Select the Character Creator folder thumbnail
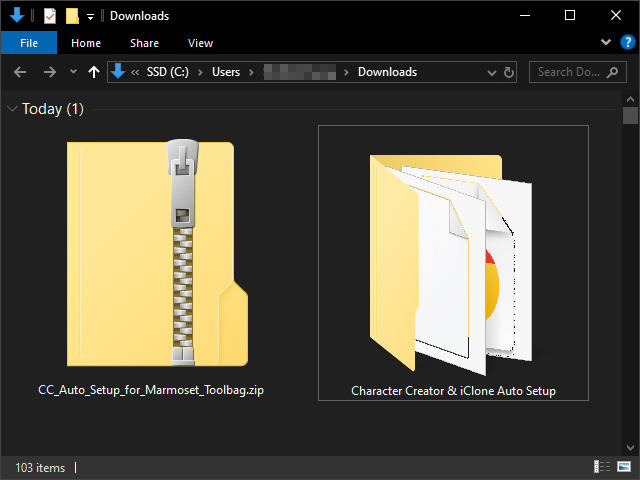Screen dimensions: 640x480 pos(451,263)
